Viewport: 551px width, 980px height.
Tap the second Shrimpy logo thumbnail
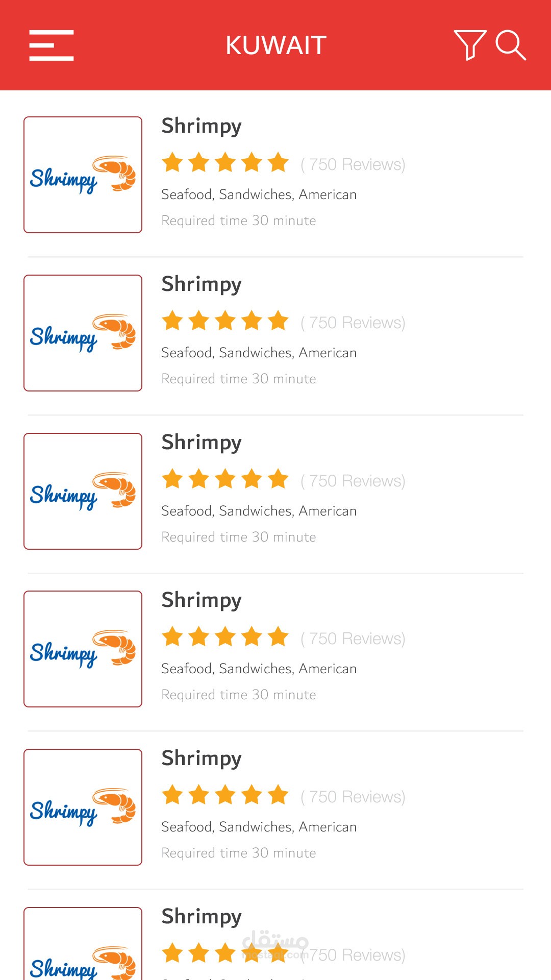click(x=83, y=333)
